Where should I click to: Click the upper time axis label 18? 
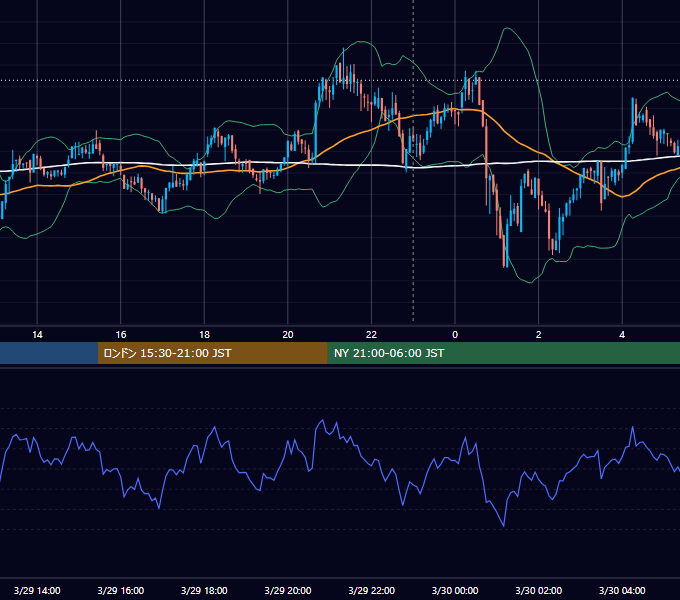pyautogui.click(x=204, y=335)
